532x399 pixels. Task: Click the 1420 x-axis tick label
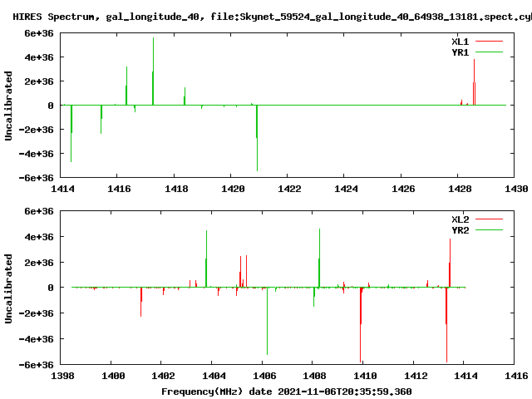[x=233, y=189]
